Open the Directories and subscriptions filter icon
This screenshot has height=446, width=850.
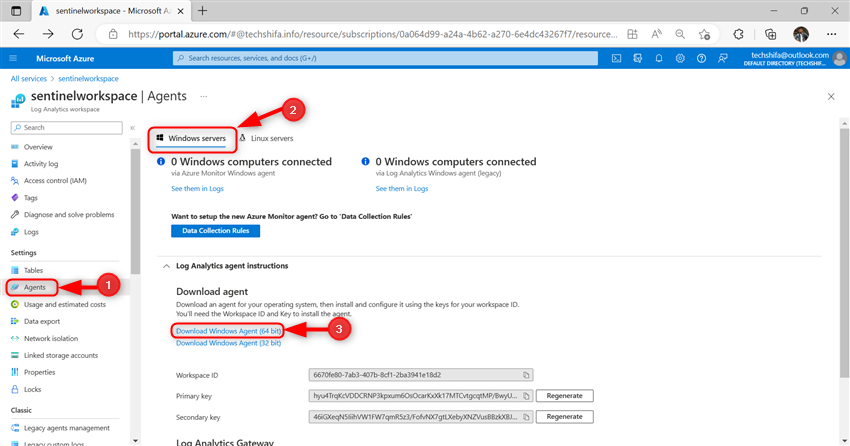coord(638,58)
